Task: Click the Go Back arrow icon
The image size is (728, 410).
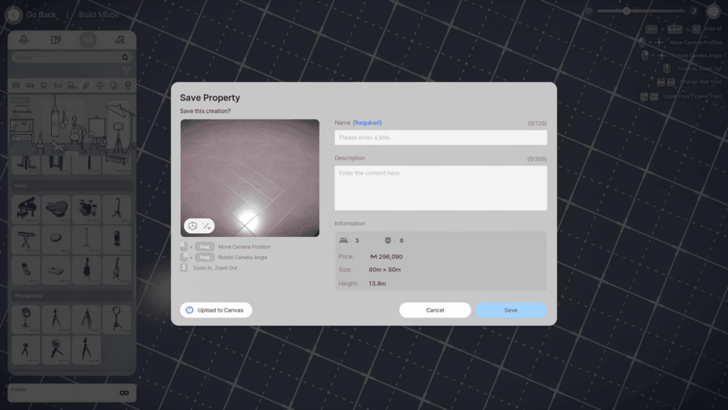Action: [x=16, y=15]
